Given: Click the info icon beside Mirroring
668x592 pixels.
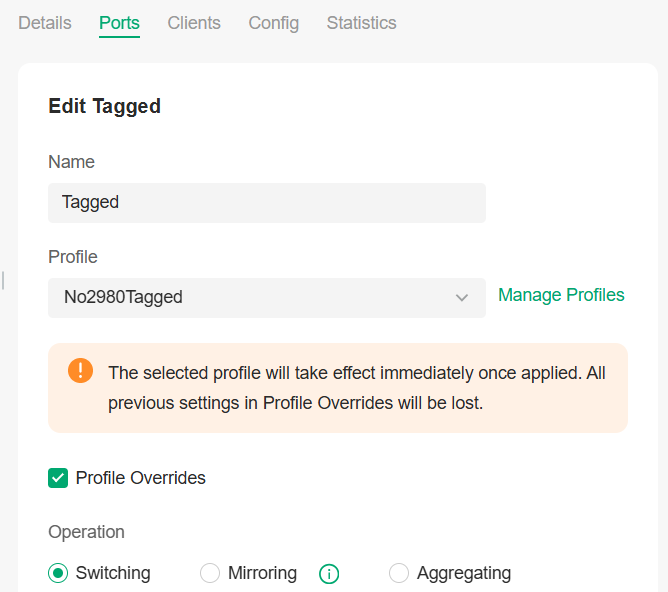Looking at the screenshot, I should (x=329, y=574).
